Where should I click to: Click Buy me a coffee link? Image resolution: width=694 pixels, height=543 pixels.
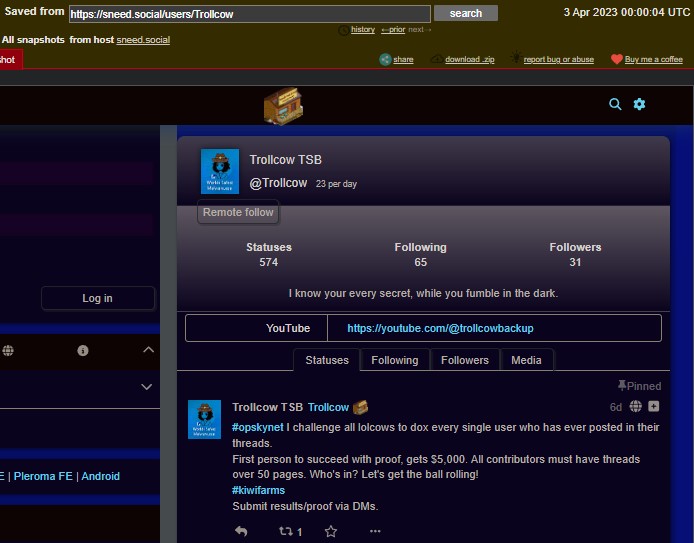654,59
